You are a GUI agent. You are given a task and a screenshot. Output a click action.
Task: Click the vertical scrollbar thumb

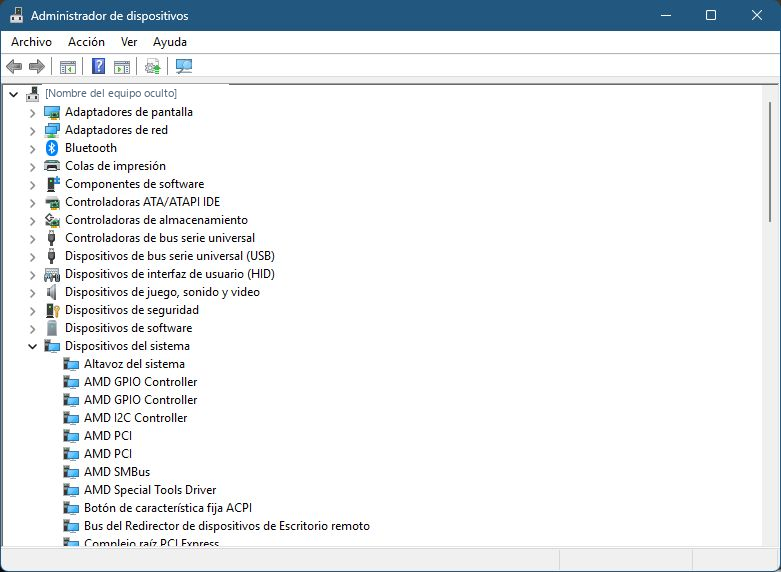pos(770,162)
